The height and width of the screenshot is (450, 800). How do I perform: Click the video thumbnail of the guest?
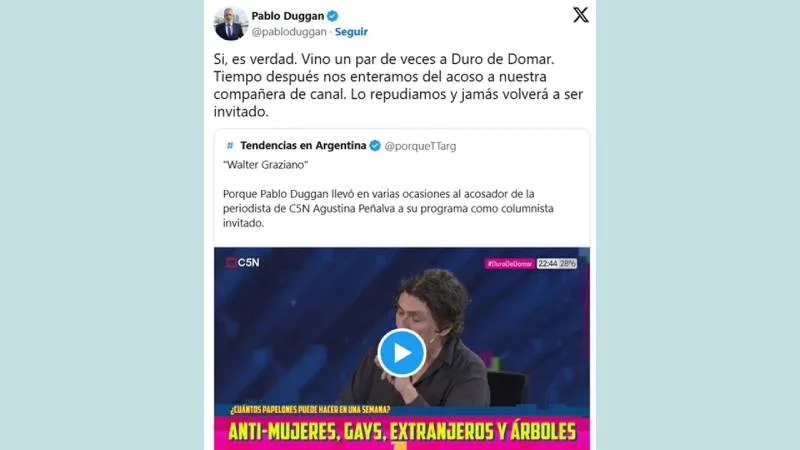[x=402, y=348]
